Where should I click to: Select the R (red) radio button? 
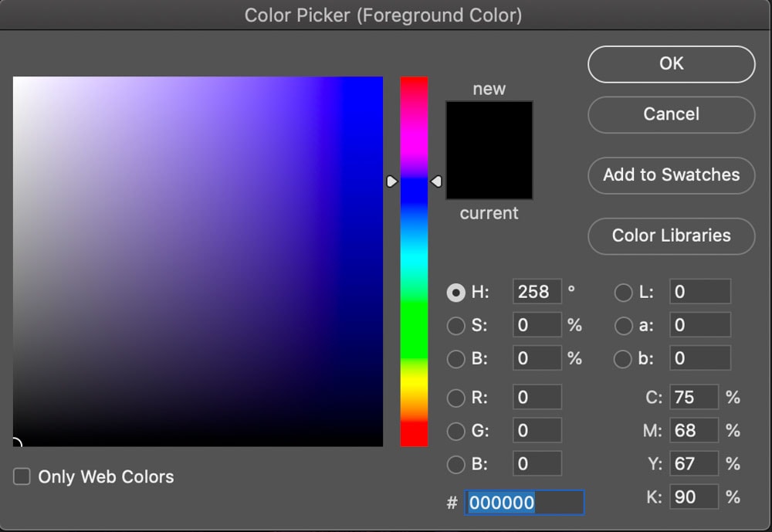point(456,398)
